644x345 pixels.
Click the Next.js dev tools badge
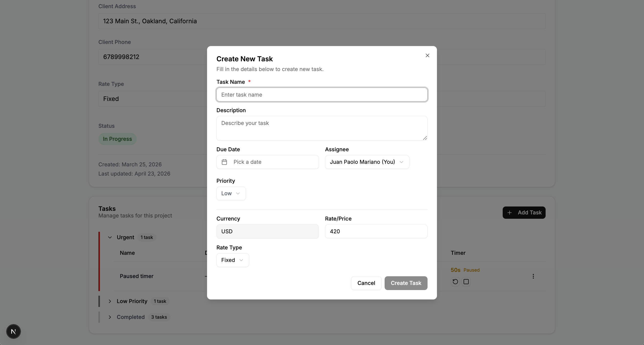click(x=14, y=331)
